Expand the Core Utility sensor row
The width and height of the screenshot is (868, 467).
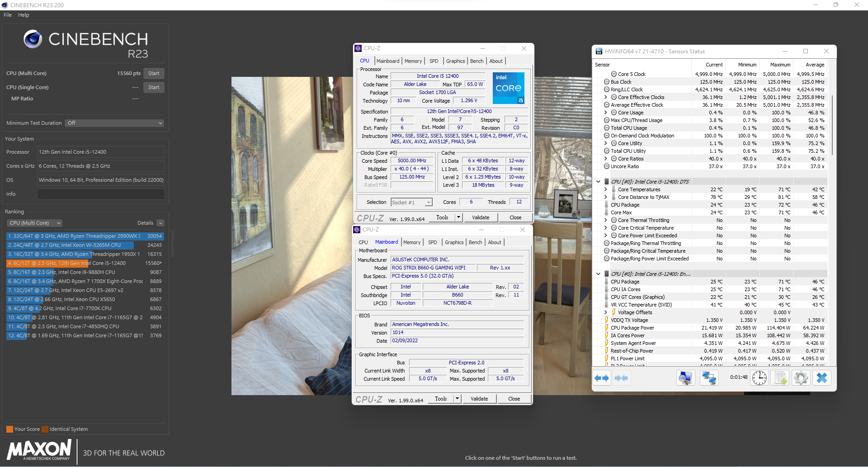(606, 143)
